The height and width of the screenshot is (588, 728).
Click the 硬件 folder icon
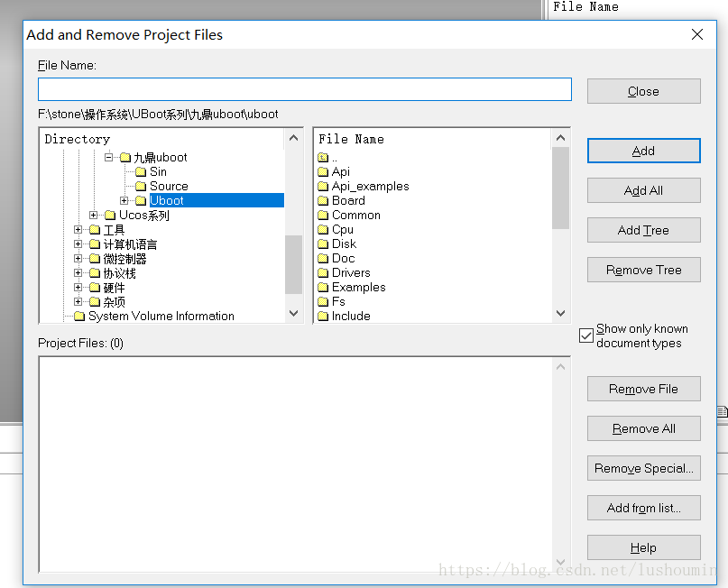(x=95, y=288)
